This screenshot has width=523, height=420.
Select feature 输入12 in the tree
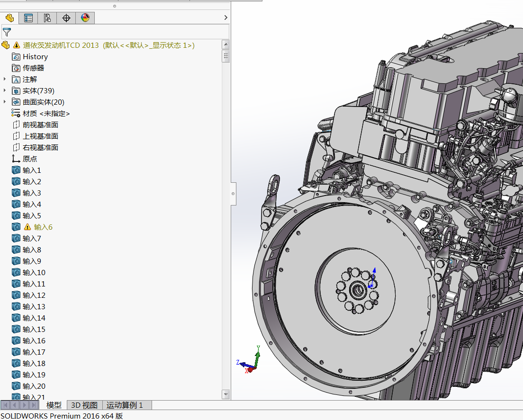point(34,295)
